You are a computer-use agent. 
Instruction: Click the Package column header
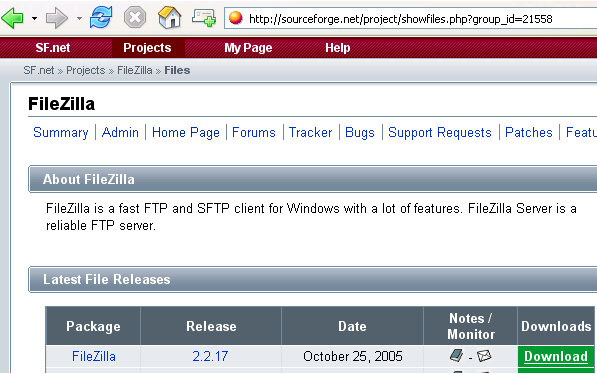click(93, 326)
